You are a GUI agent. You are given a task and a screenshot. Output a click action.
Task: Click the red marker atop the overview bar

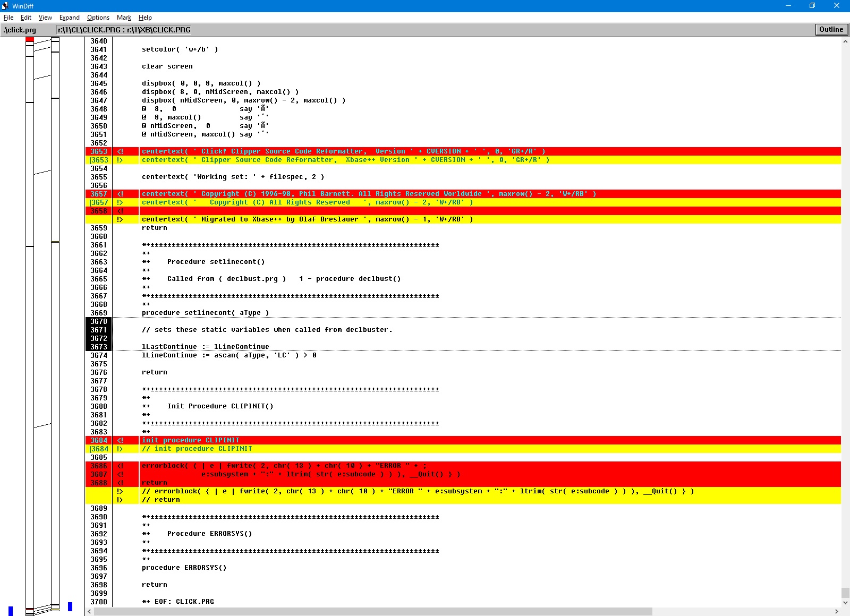(30, 39)
